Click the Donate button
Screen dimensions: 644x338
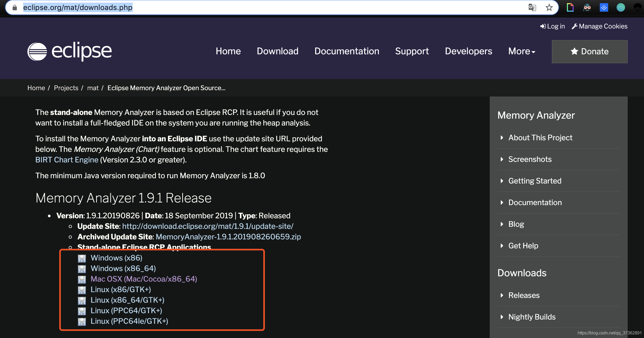[589, 51]
